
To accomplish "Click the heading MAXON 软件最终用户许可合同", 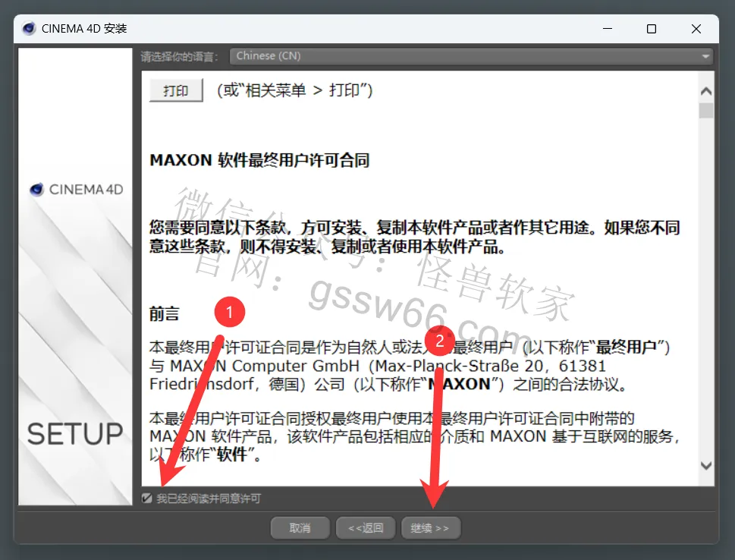I will coord(259,160).
